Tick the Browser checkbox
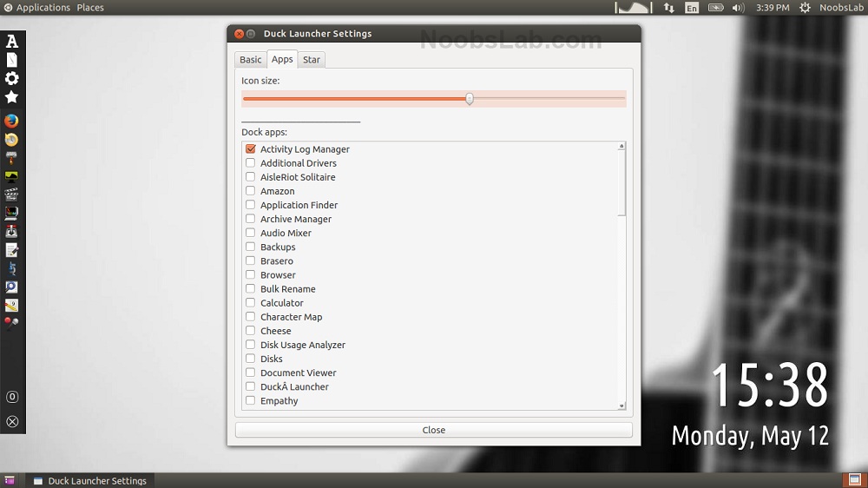The height and width of the screenshot is (488, 868). point(251,274)
